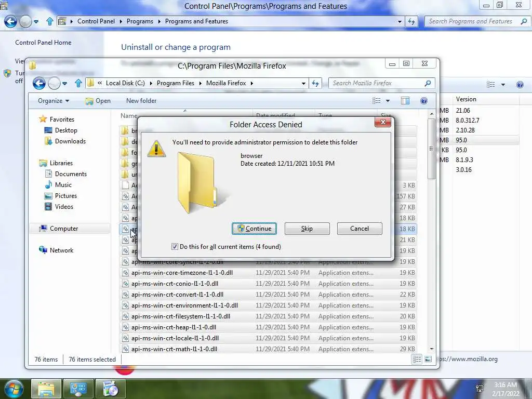Refresh the Programs and Features window
Viewport: 532px width, 399px height.
(x=411, y=21)
